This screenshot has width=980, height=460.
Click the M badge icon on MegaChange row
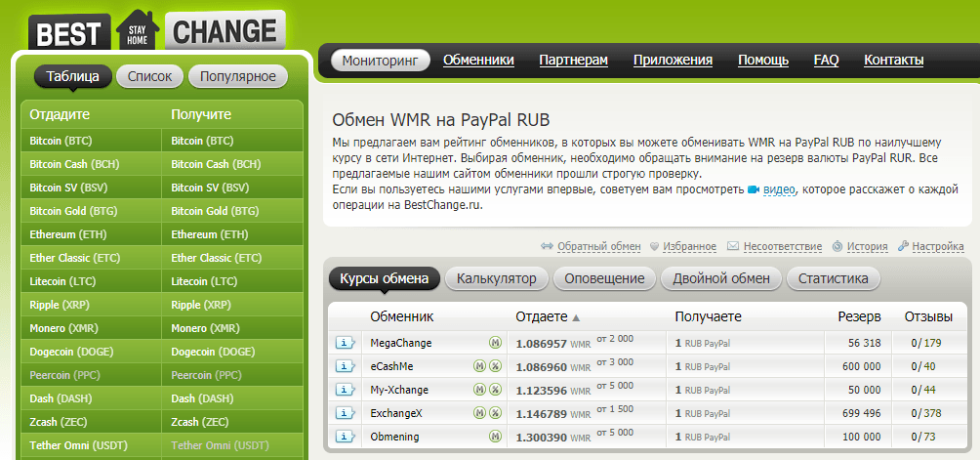pos(495,343)
